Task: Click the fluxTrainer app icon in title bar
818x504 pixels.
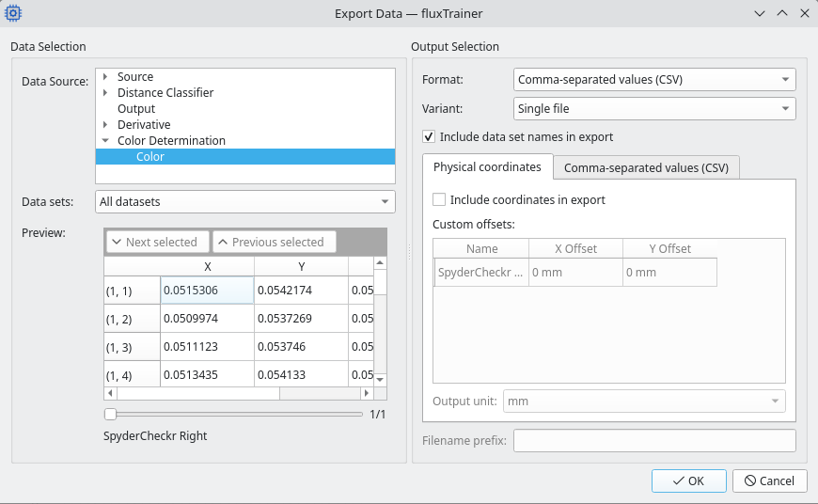Action: coord(13,13)
